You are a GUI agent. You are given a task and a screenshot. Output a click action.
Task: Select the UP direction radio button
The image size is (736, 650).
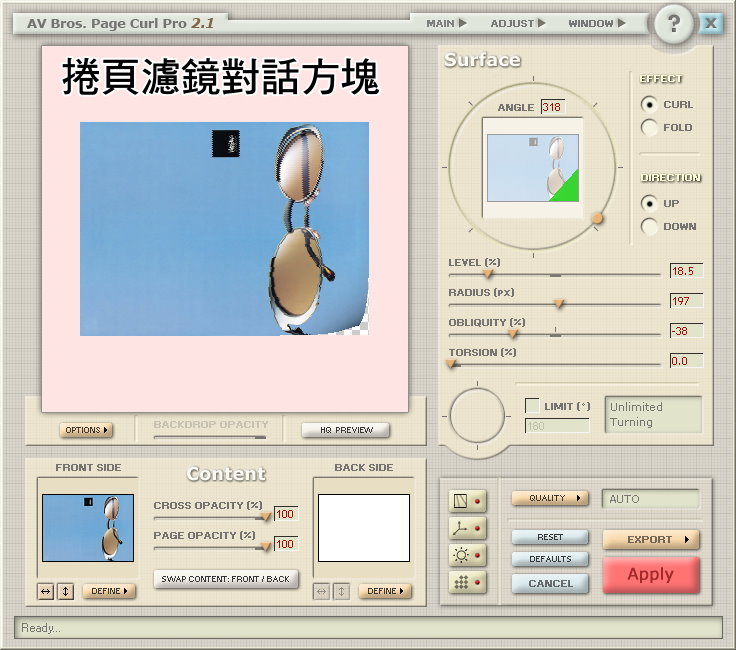point(649,203)
